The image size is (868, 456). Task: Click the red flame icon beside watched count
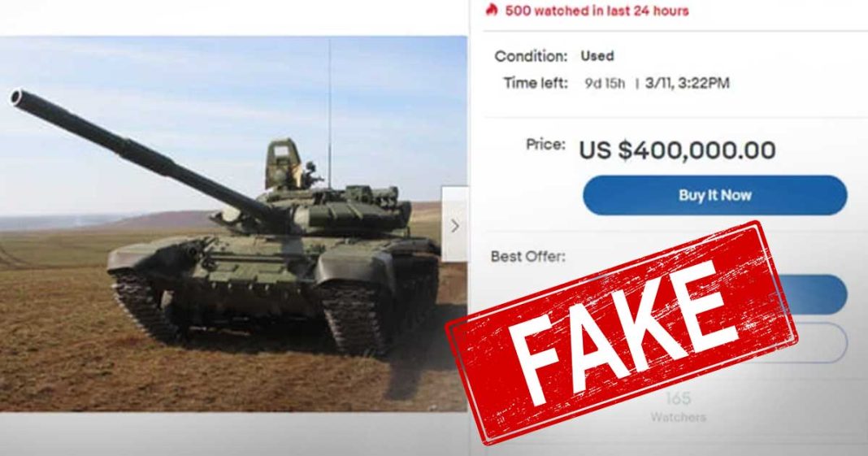(x=492, y=10)
